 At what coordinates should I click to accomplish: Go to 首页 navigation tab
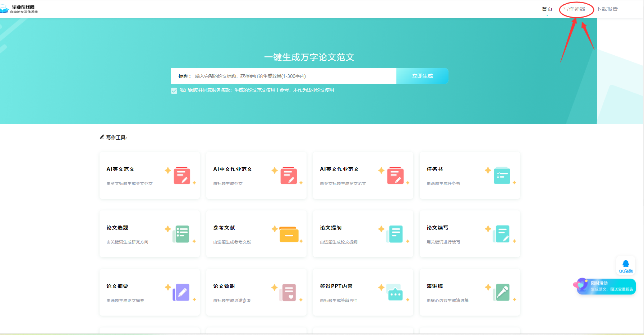(547, 9)
